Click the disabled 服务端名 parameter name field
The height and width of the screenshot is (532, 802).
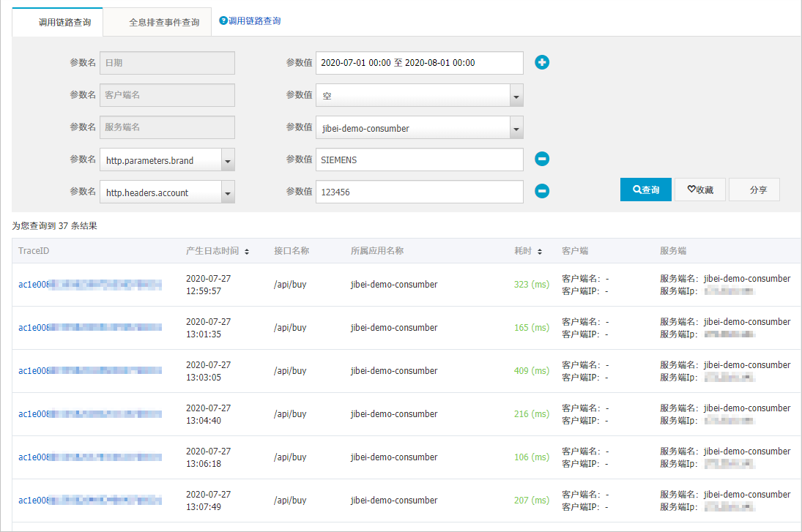click(167, 127)
